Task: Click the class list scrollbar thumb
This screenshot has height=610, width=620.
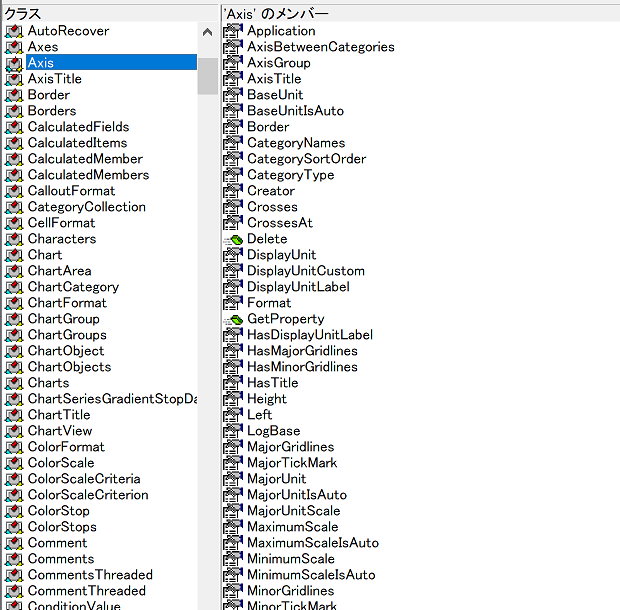Action: pos(207,75)
